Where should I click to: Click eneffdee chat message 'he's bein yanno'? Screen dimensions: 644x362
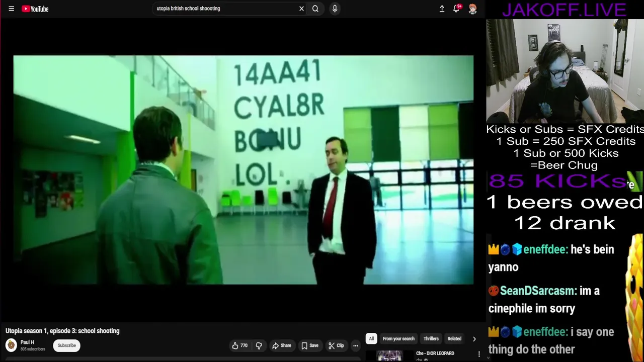tap(551, 258)
